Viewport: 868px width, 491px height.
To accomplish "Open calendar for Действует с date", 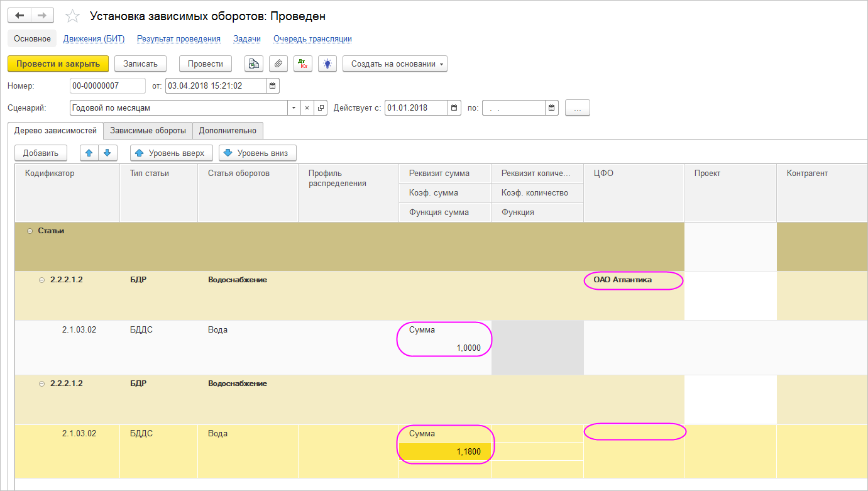I will 454,108.
